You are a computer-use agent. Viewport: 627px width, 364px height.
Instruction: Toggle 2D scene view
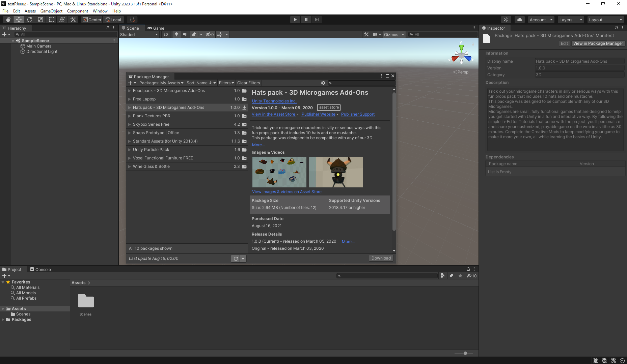click(166, 34)
